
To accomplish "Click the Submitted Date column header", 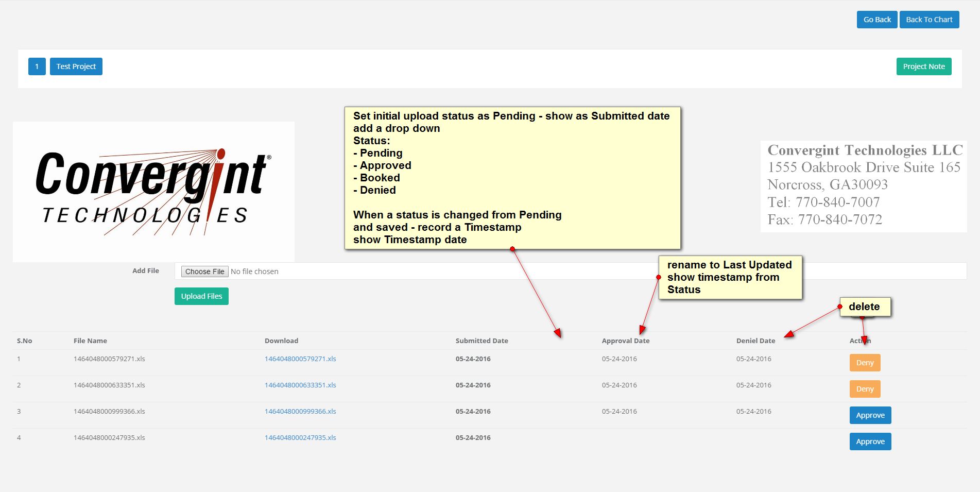I will pyautogui.click(x=482, y=341).
